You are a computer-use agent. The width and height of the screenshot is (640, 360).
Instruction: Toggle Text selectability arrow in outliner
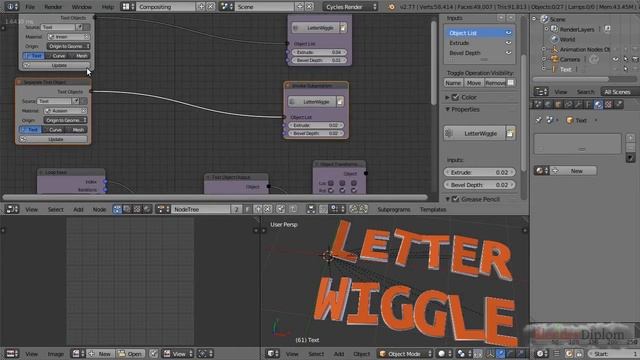click(x=626, y=69)
